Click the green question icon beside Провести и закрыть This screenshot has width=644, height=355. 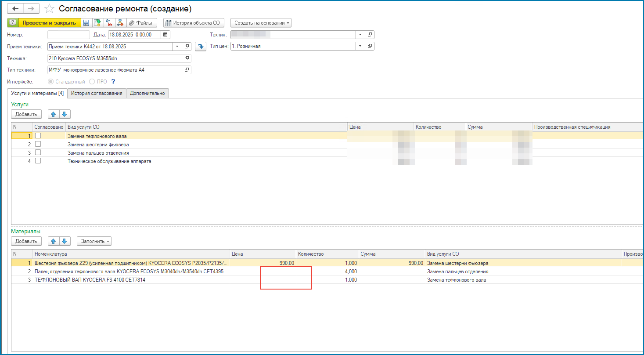13,23
